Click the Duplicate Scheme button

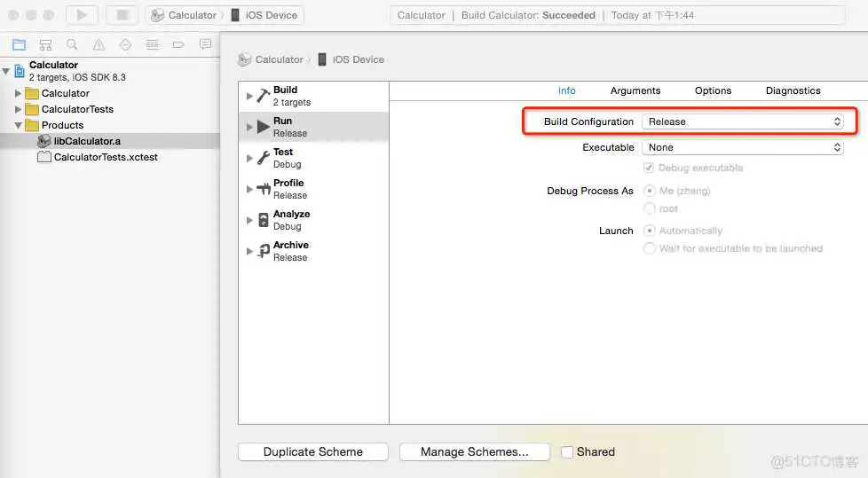tap(312, 452)
